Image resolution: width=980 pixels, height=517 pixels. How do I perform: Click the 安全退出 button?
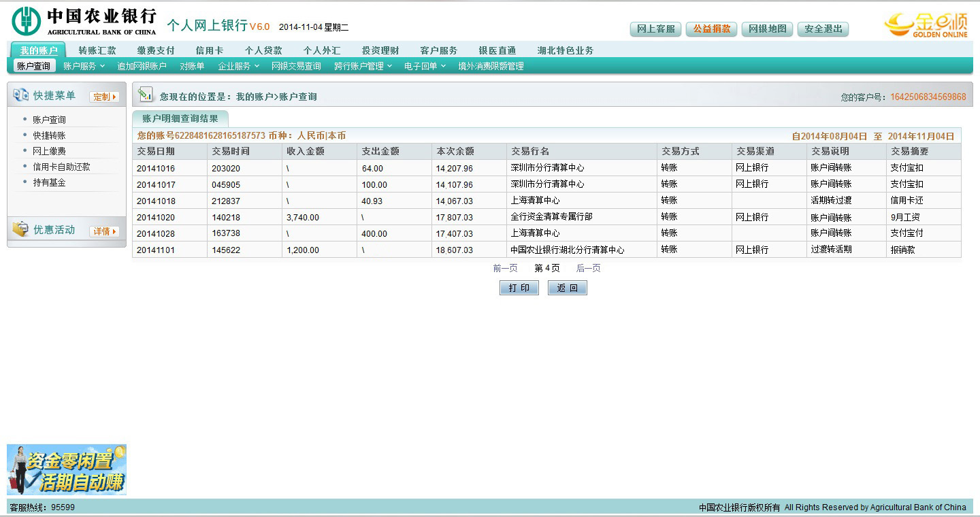coord(823,29)
